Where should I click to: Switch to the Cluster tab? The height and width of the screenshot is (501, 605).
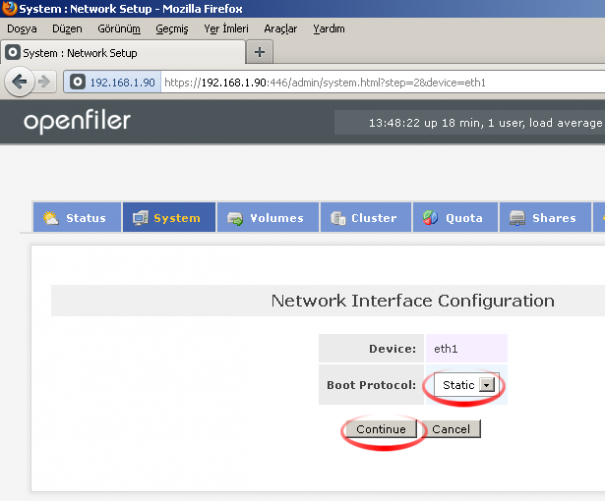pyautogui.click(x=366, y=217)
